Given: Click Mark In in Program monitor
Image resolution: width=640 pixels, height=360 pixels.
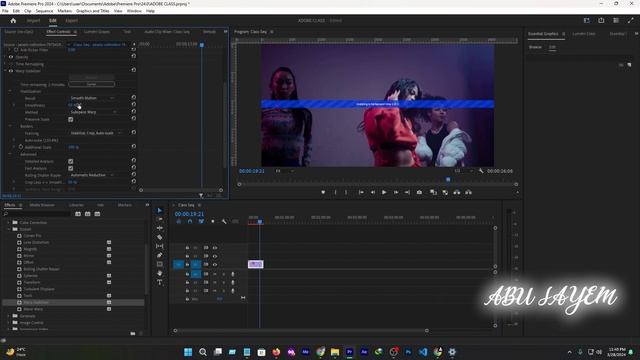Looking at the screenshot, I should coord(336,192).
